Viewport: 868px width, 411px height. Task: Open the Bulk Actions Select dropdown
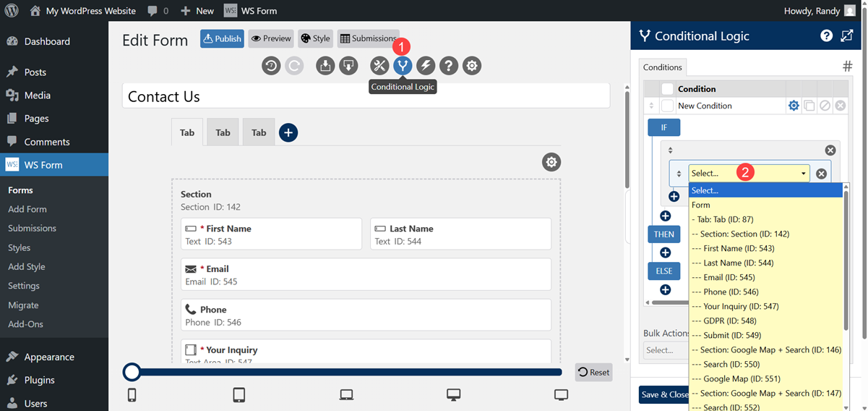point(663,350)
